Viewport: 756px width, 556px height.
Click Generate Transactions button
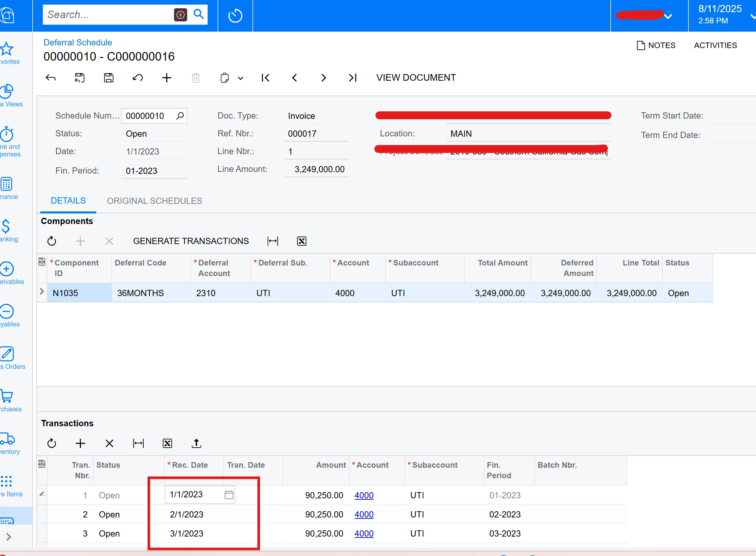(x=191, y=241)
